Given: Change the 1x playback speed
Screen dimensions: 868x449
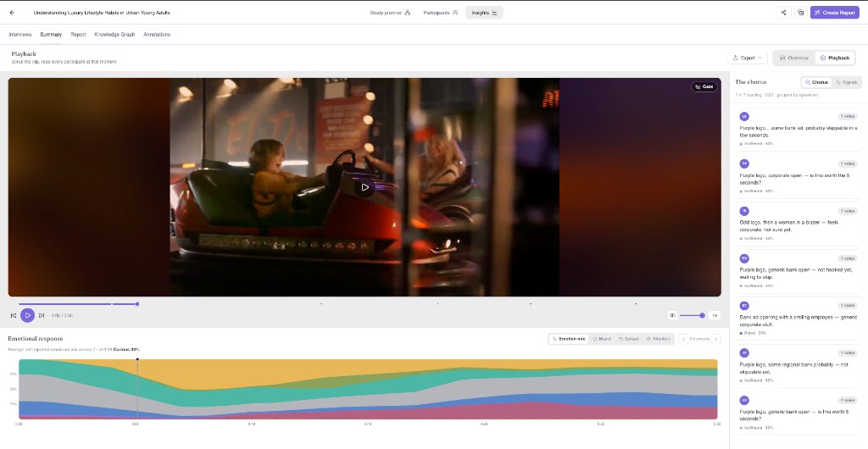Looking at the screenshot, I should 715,316.
